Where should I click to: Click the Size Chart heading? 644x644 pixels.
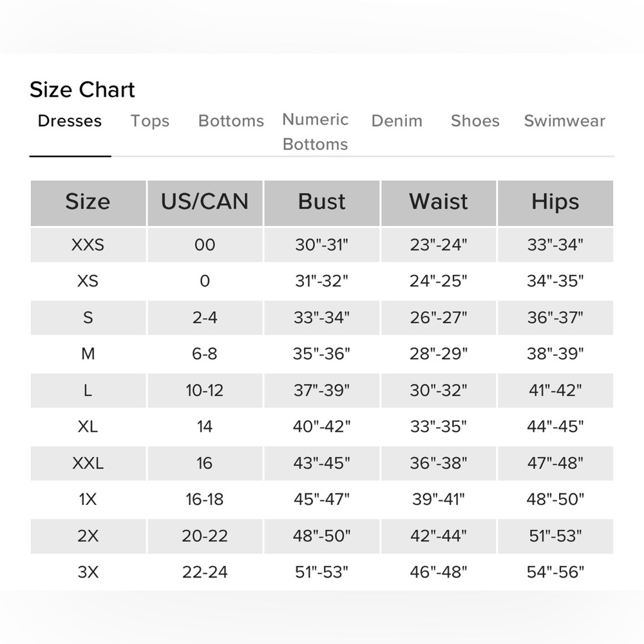point(82,90)
